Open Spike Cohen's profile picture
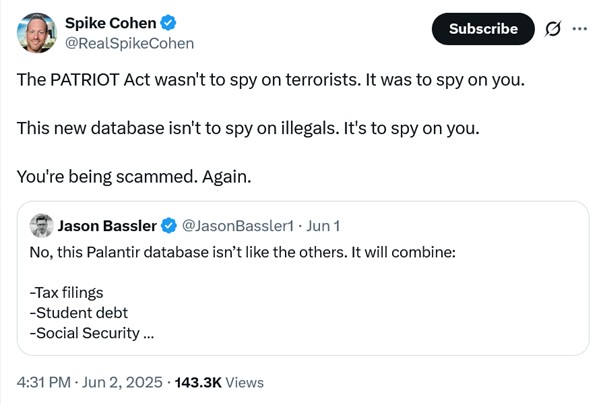The image size is (605, 405). (x=37, y=33)
